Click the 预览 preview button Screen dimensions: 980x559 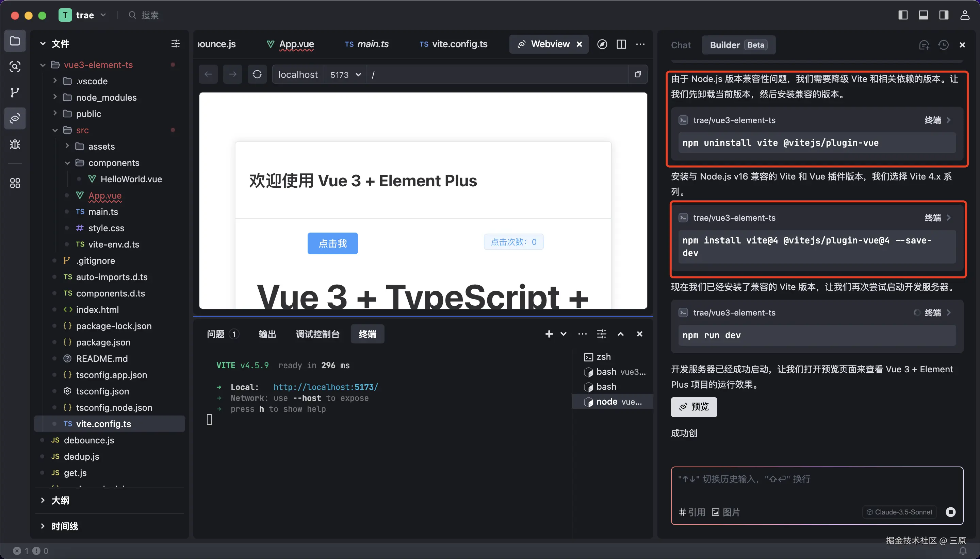[x=693, y=407]
